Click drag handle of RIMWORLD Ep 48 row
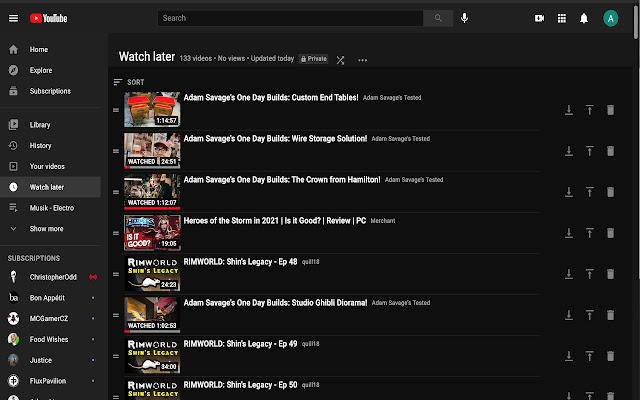 [x=116, y=274]
